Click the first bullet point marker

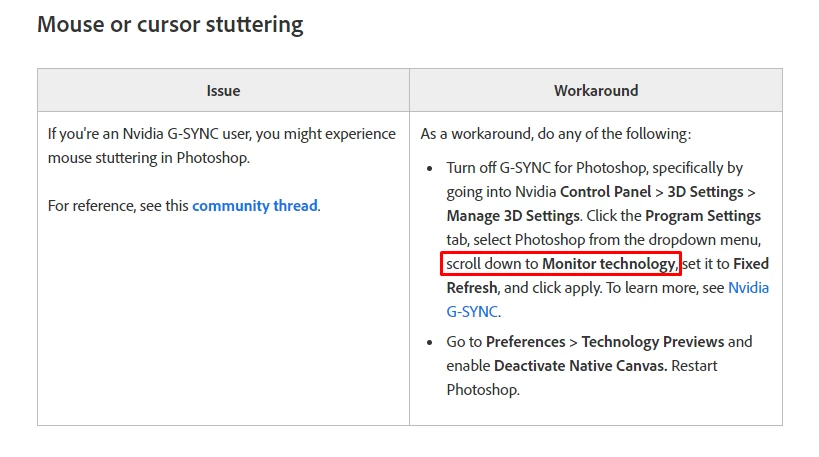(x=430, y=168)
